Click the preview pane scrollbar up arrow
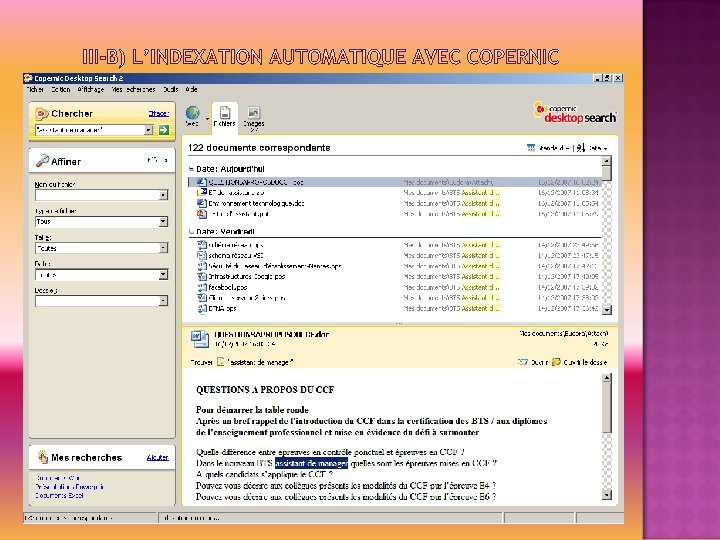 click(607, 378)
